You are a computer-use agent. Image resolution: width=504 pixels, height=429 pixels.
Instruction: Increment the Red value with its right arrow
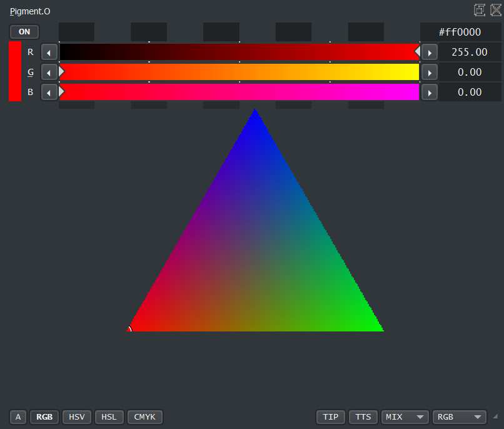tap(429, 52)
